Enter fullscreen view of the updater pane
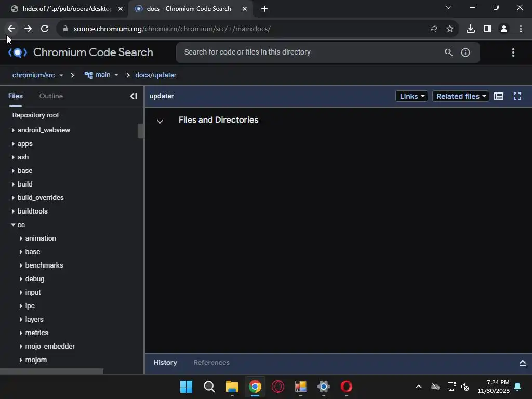532x399 pixels. [x=517, y=96]
